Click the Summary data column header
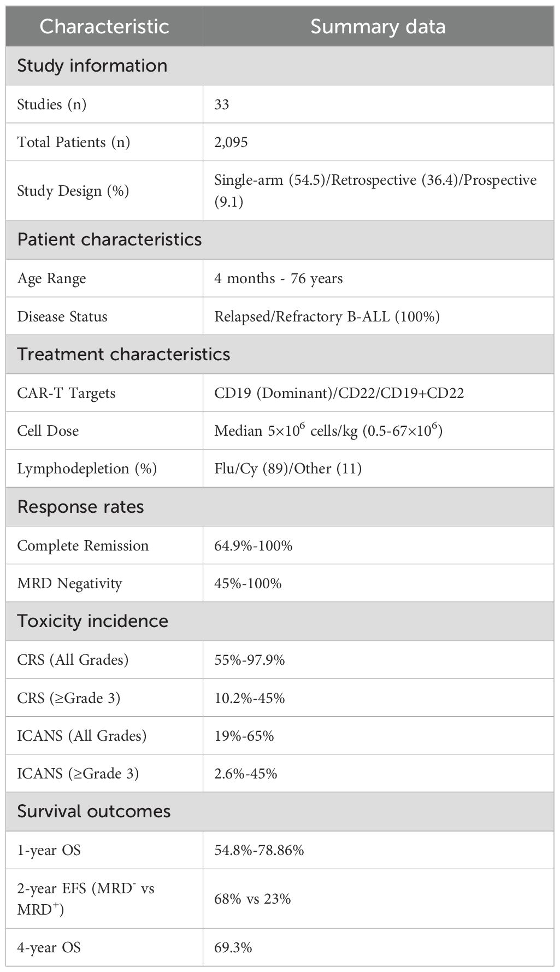This screenshot has width=560, height=972. click(378, 26)
